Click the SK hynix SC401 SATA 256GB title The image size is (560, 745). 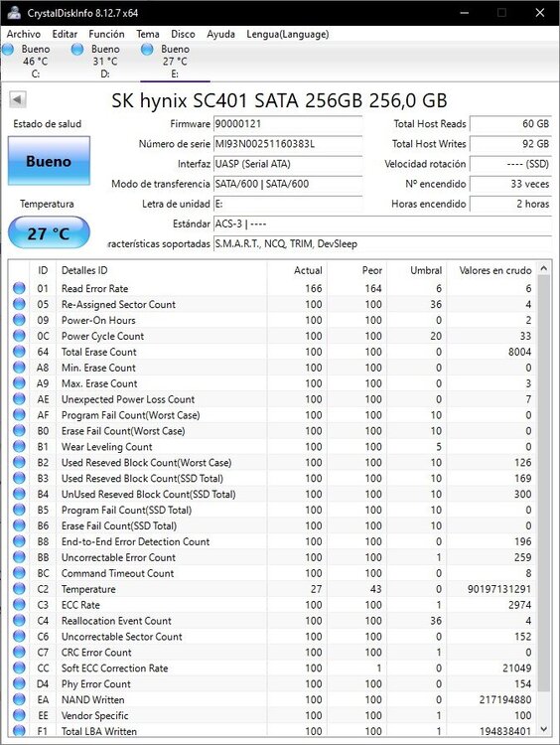click(x=279, y=100)
